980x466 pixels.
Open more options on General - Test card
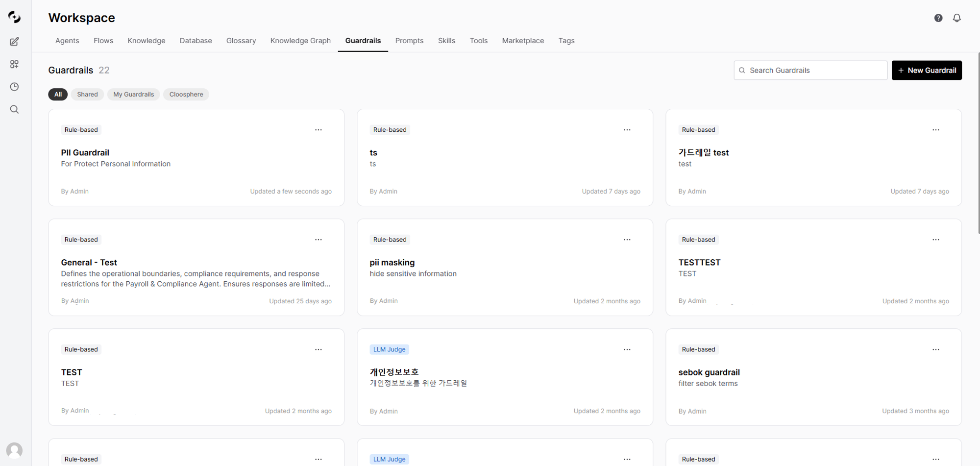click(318, 240)
